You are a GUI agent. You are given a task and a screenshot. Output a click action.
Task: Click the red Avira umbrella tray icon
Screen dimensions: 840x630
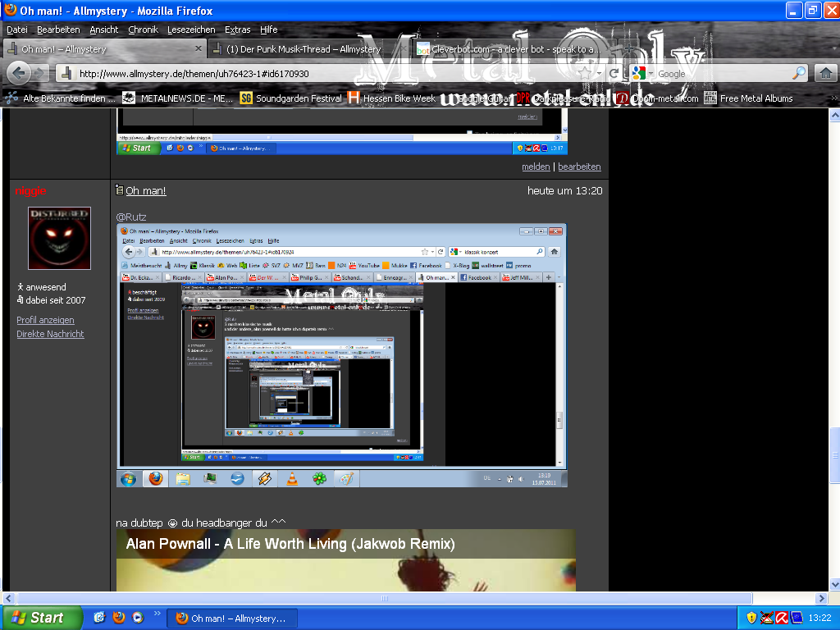(782, 618)
